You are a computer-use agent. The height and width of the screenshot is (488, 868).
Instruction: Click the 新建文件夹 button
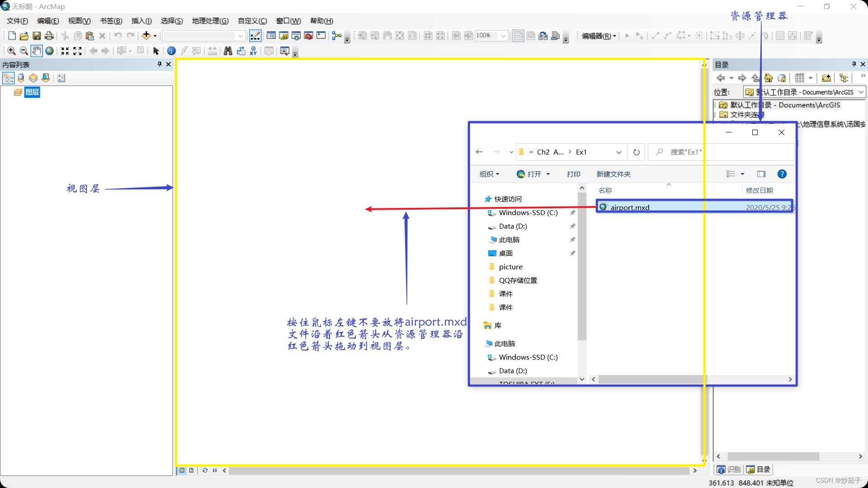(x=613, y=174)
